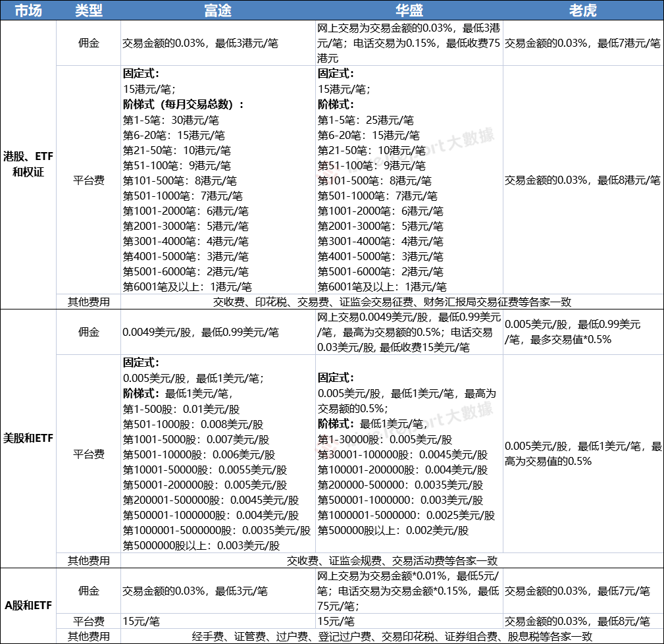The height and width of the screenshot is (644, 664).
Task: Click '第1001-2000笔:6港元/笔' in 富途 column
Action: coord(186,211)
